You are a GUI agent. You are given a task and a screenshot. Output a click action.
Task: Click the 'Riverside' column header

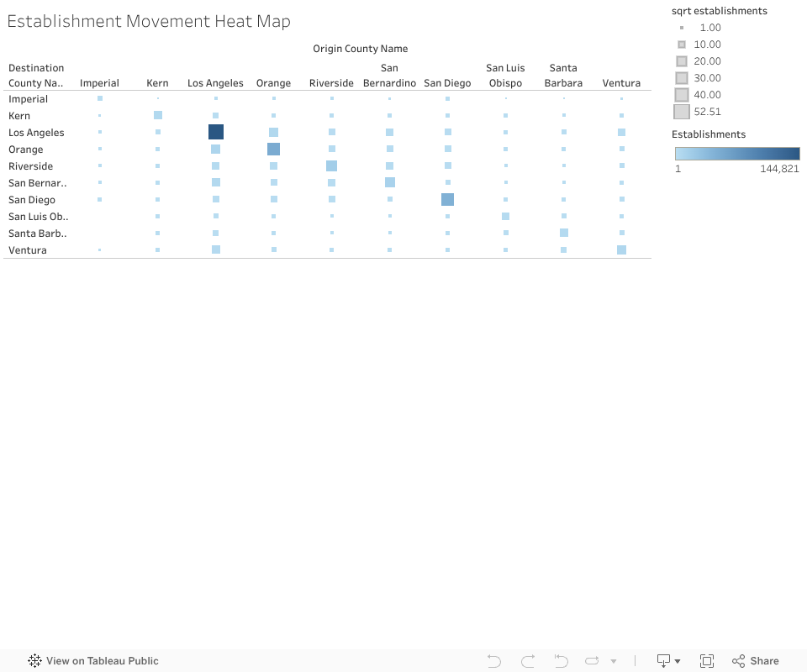331,83
